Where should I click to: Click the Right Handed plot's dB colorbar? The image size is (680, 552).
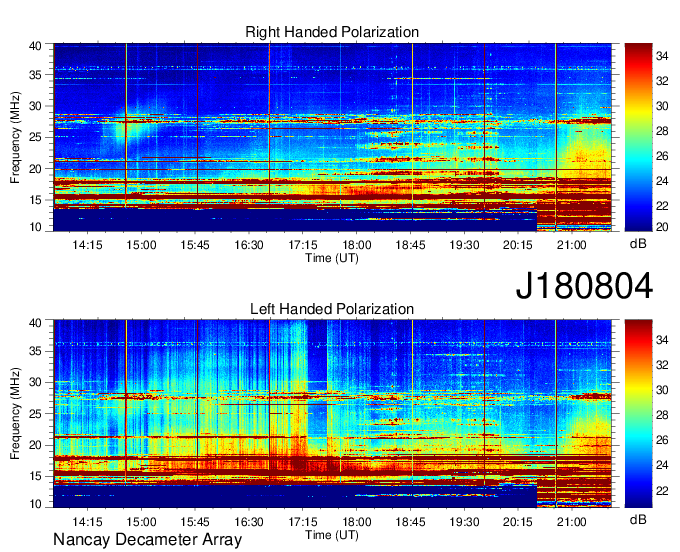coord(638,137)
